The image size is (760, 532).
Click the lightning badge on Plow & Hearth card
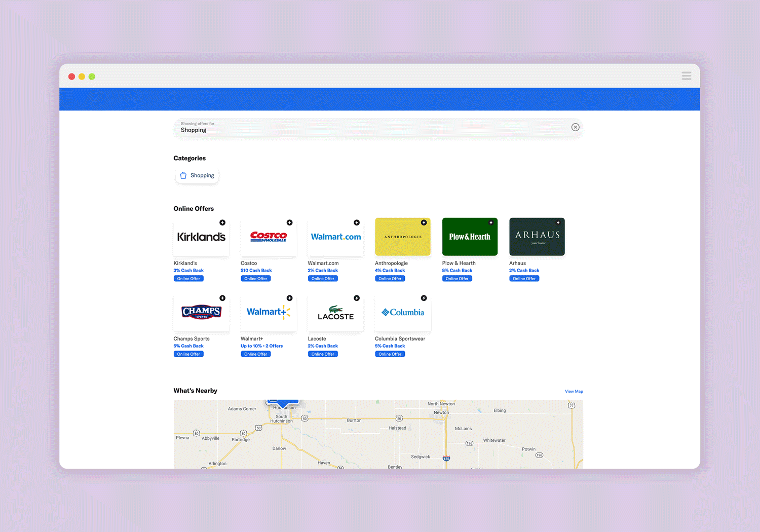[491, 222]
